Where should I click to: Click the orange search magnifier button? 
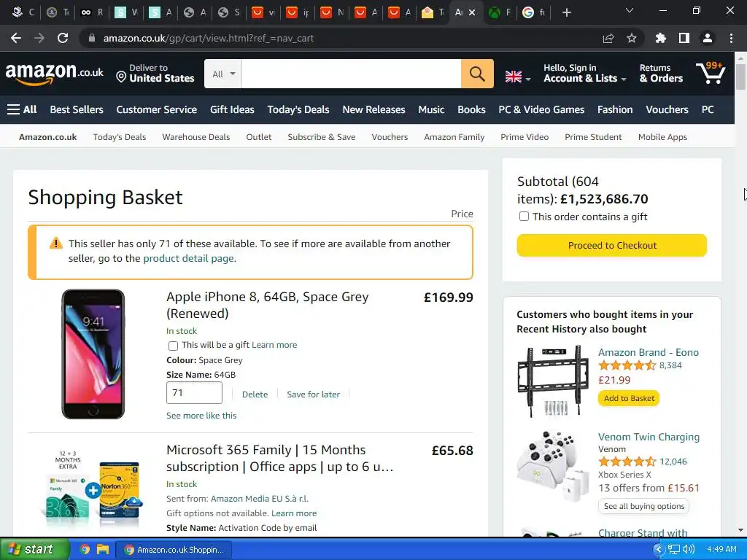tap(477, 74)
